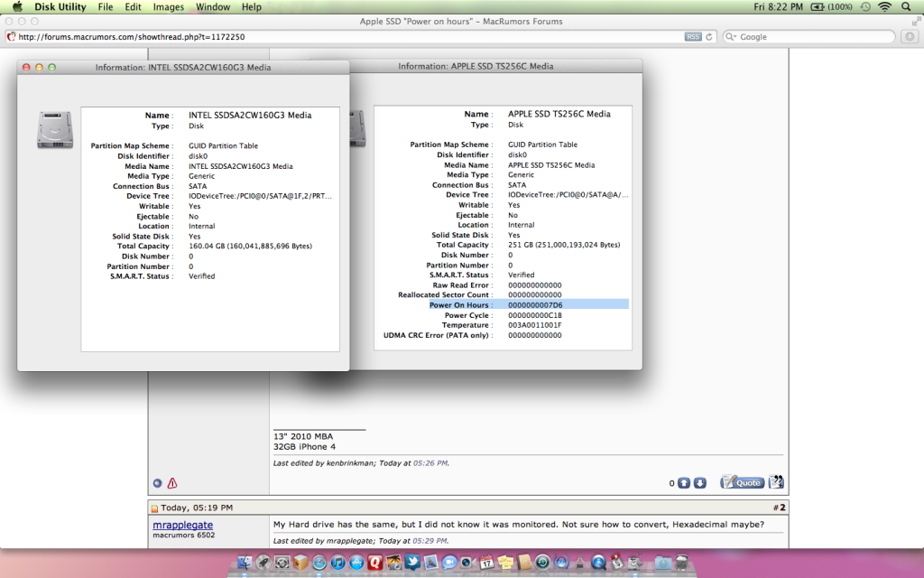Click the Reallocated Sector Count value
924x578 pixels.
coord(534,295)
